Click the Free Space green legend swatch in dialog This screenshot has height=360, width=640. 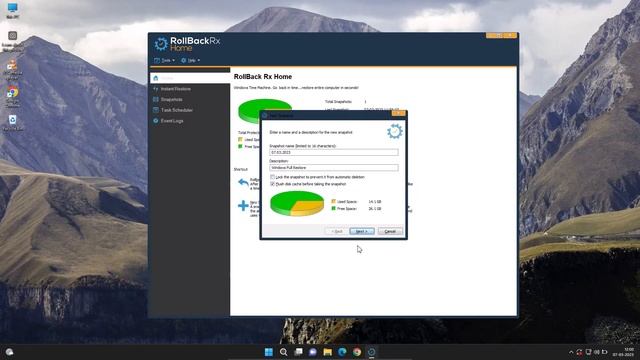coord(333,208)
